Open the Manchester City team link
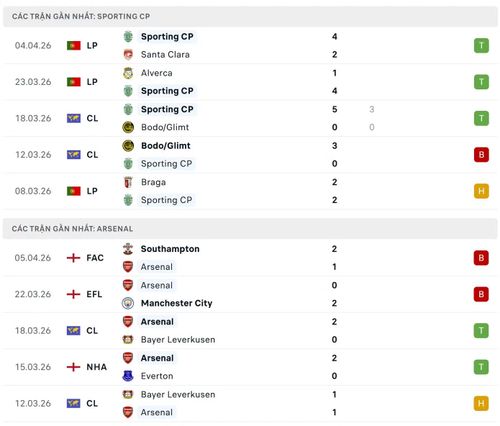This screenshot has width=500, height=426. [x=177, y=303]
